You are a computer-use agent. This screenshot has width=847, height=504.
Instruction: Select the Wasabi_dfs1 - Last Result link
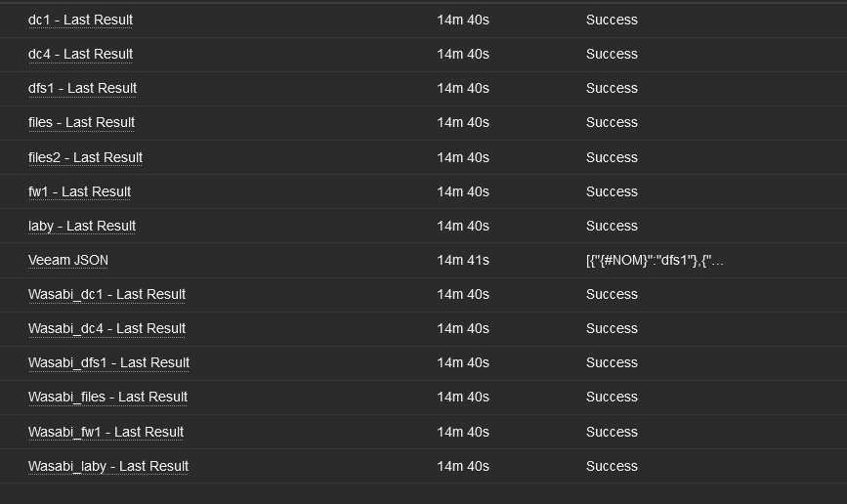[x=108, y=362]
